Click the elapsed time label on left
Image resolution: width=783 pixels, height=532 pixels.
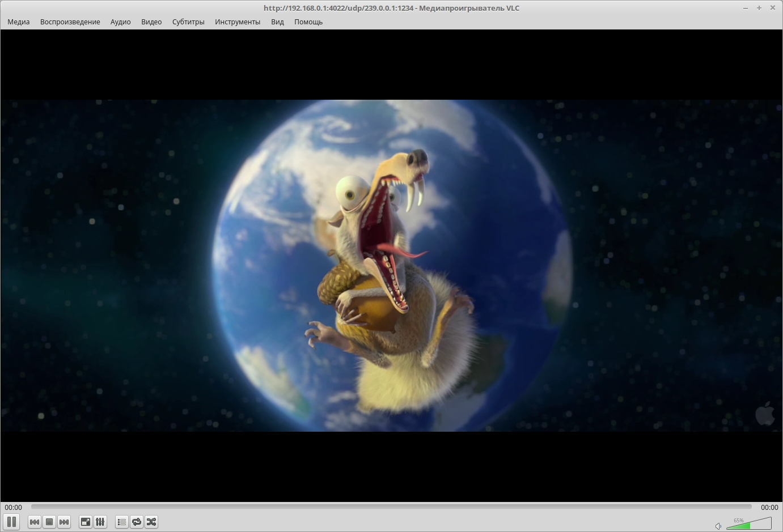pos(14,508)
